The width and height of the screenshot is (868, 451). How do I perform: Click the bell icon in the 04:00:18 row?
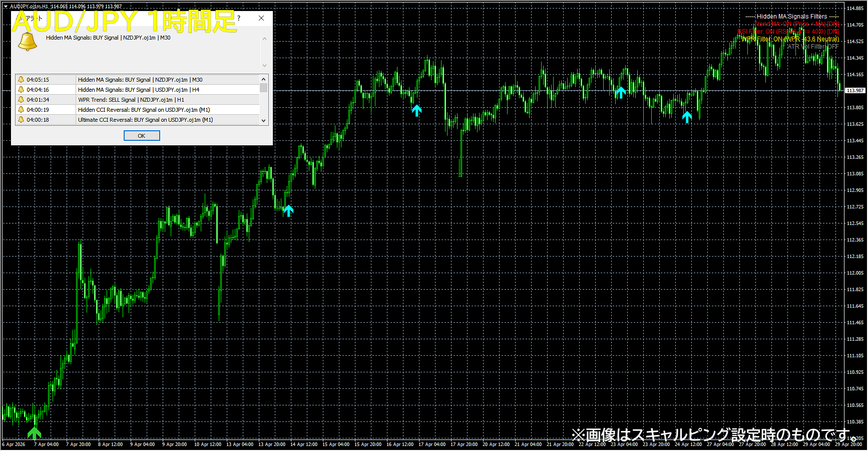(x=21, y=120)
